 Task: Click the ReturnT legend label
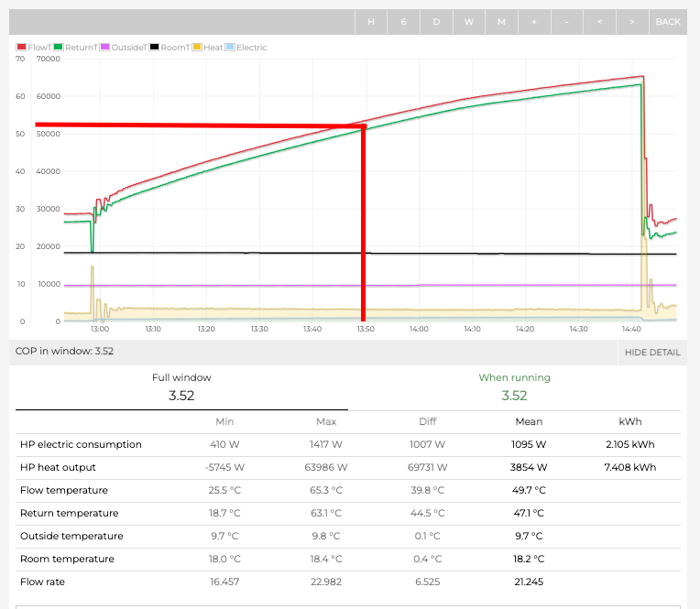pyautogui.click(x=82, y=48)
